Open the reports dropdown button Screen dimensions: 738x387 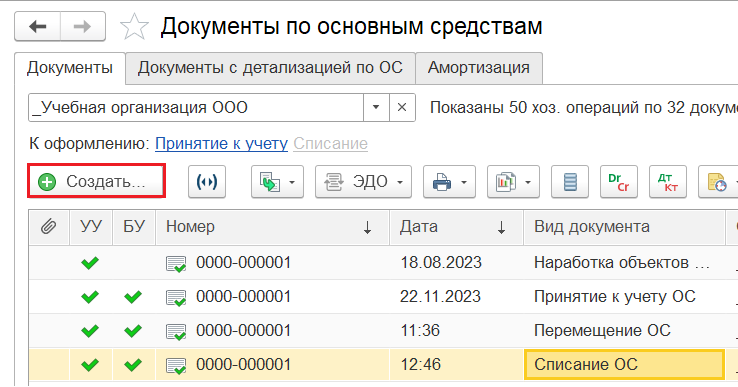[x=513, y=181]
